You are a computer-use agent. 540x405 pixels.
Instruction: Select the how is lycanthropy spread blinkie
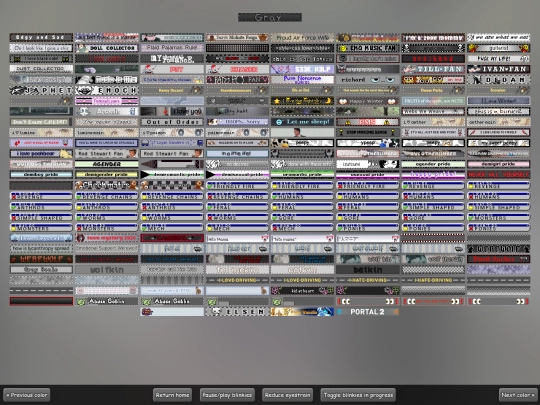point(41,248)
